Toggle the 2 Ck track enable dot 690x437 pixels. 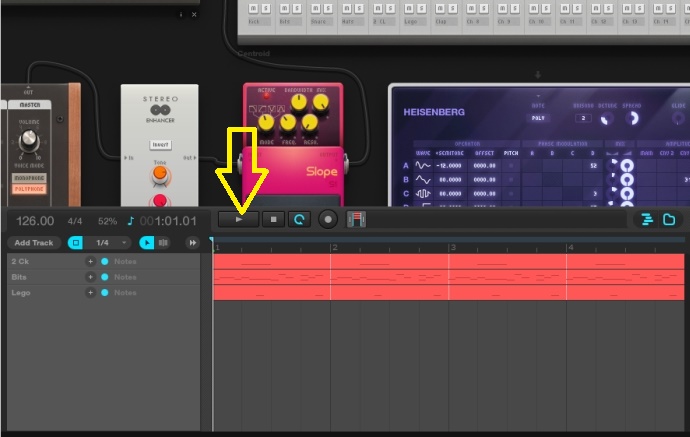tap(105, 261)
